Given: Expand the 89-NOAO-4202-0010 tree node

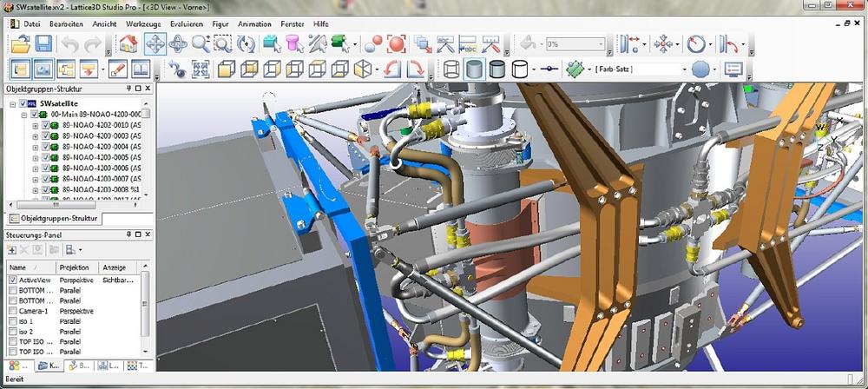Looking at the screenshot, I should coord(36,125).
